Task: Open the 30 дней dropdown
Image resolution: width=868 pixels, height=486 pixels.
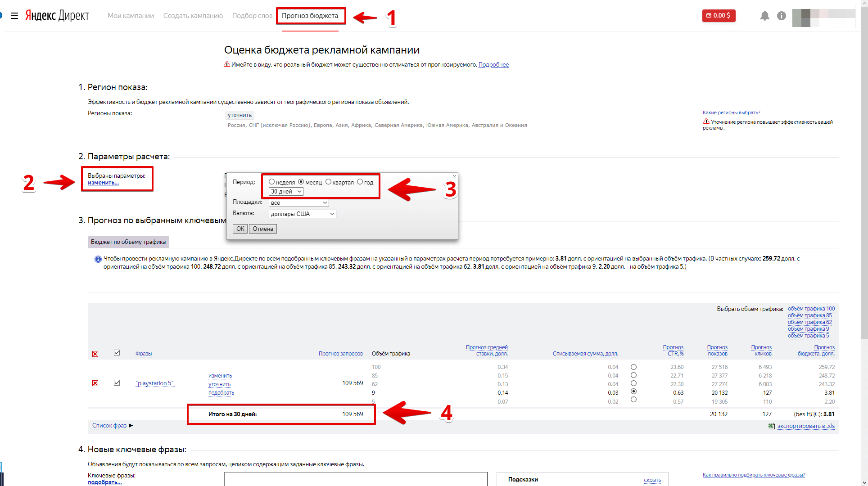Action: click(286, 192)
